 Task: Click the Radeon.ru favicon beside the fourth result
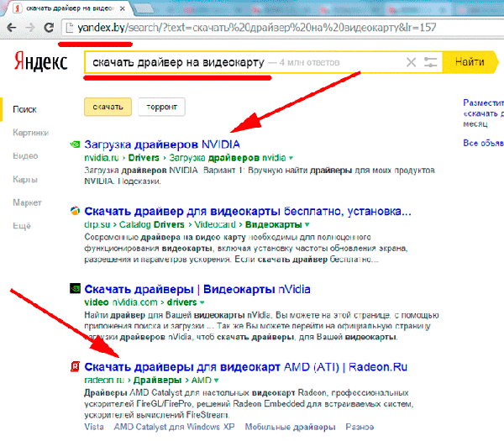(x=75, y=366)
